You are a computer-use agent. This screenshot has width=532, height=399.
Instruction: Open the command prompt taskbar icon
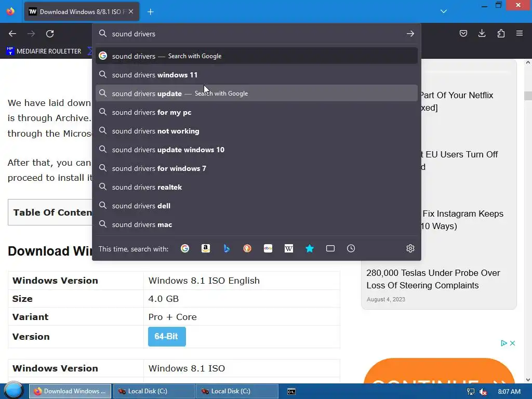click(291, 392)
